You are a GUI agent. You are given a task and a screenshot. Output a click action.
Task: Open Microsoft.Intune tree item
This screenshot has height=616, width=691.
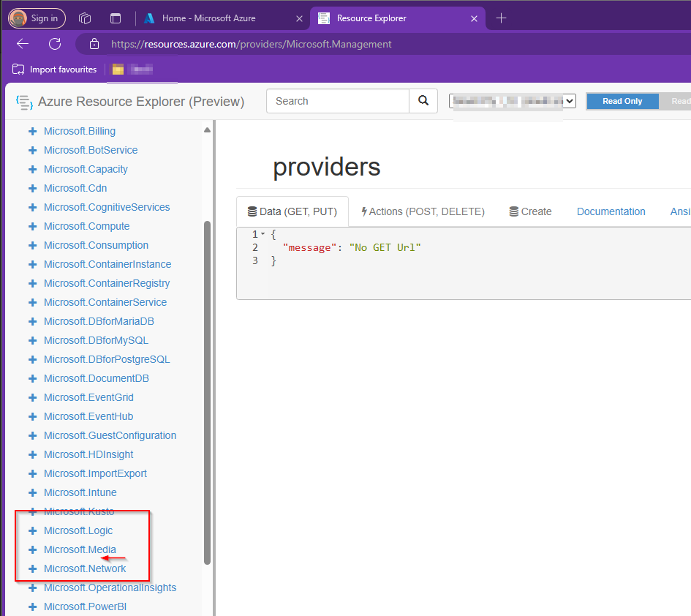pyautogui.click(x=80, y=492)
